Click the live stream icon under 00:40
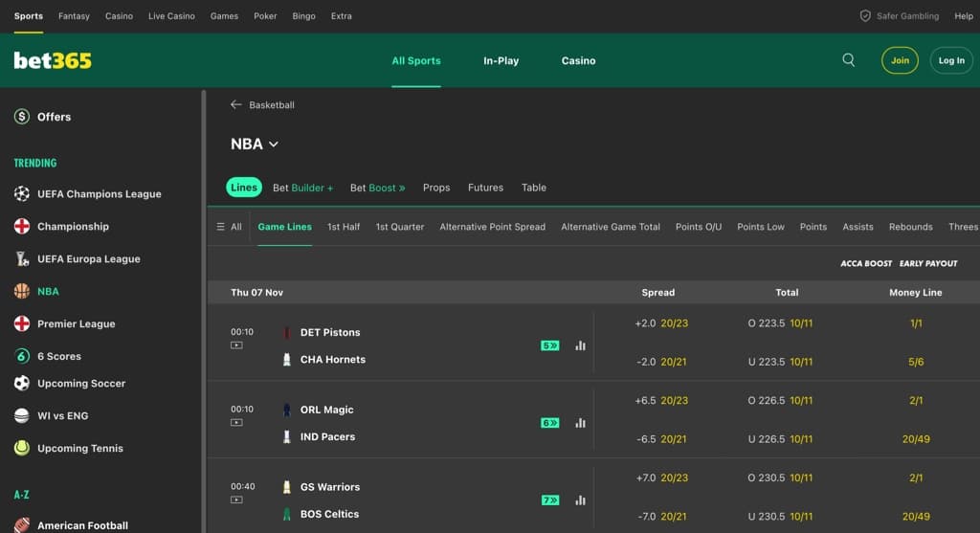The height and width of the screenshot is (533, 980). click(236, 500)
